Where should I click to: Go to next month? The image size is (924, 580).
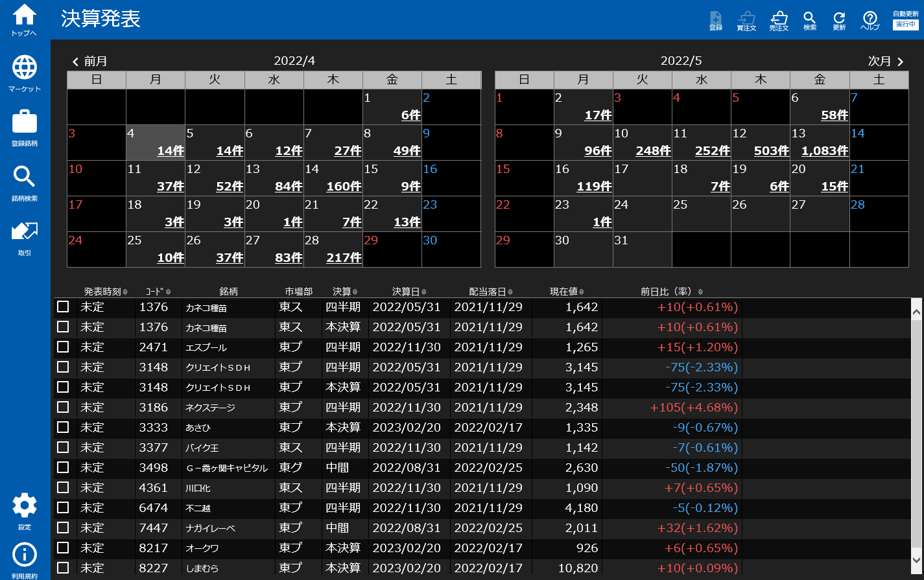click(886, 62)
